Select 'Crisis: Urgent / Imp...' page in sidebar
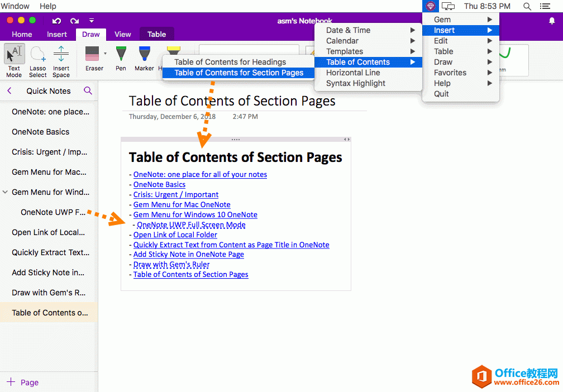563x392 pixels. (x=49, y=152)
